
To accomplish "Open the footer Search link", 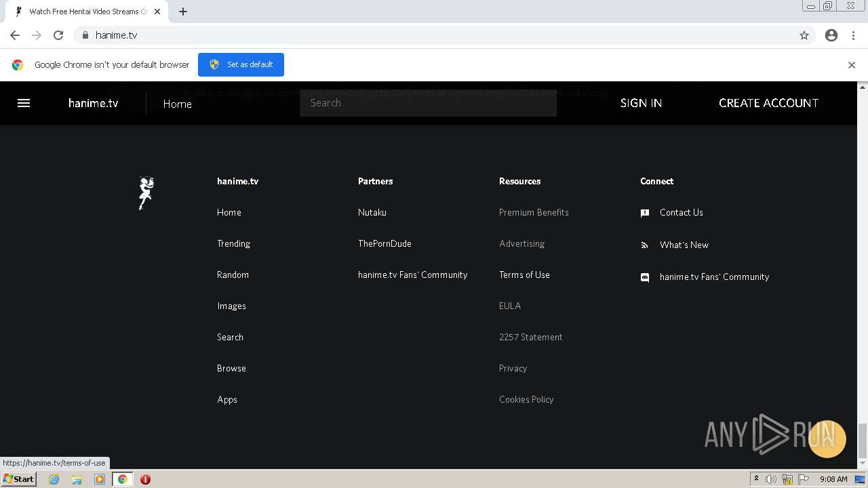I will (x=230, y=337).
